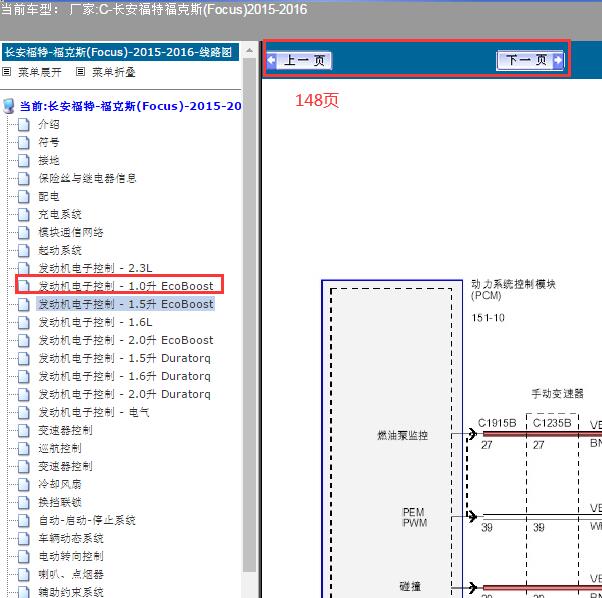The height and width of the screenshot is (598, 602).
Task: Open the 变速器控制 item below 巡航控制
Action: [65, 466]
